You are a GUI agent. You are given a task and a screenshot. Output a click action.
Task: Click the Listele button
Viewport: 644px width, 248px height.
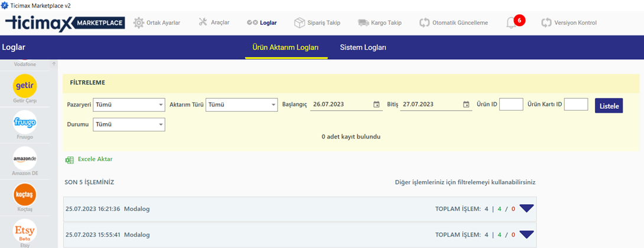click(609, 105)
